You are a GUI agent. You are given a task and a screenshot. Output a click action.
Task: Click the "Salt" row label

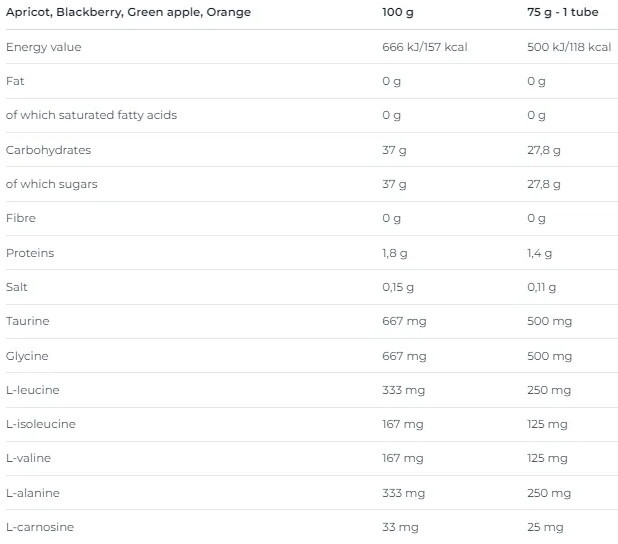(18, 287)
